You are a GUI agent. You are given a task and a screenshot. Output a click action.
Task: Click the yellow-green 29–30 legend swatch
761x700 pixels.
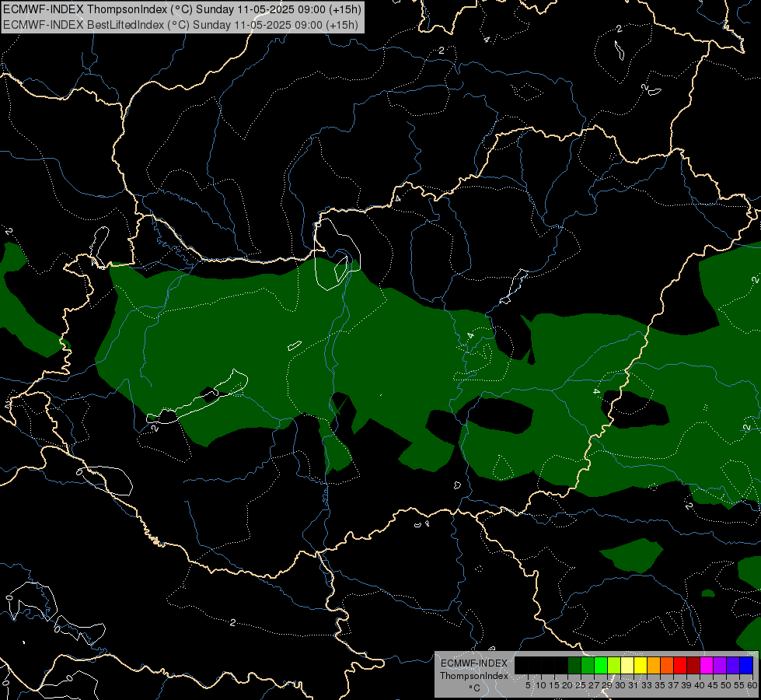point(614,666)
